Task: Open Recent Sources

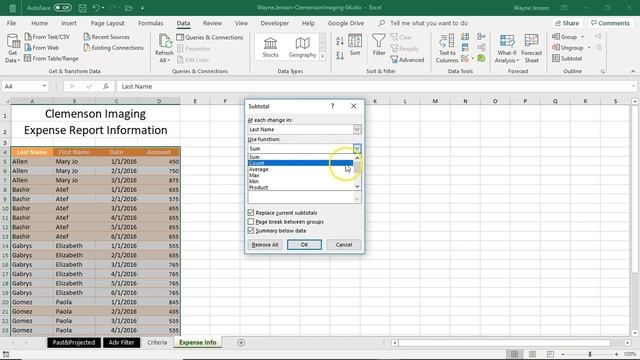Action: pos(107,37)
